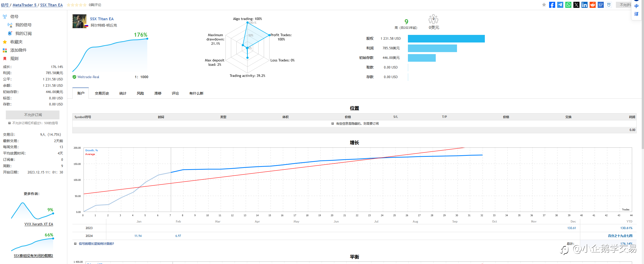Click the 66% SSX mini chart
The width and height of the screenshot is (644, 264).
(33, 244)
